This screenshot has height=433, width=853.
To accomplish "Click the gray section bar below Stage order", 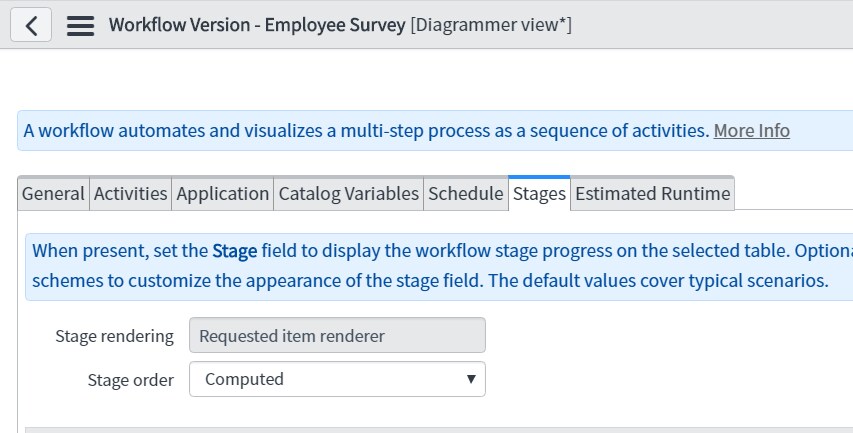I will click(x=438, y=429).
